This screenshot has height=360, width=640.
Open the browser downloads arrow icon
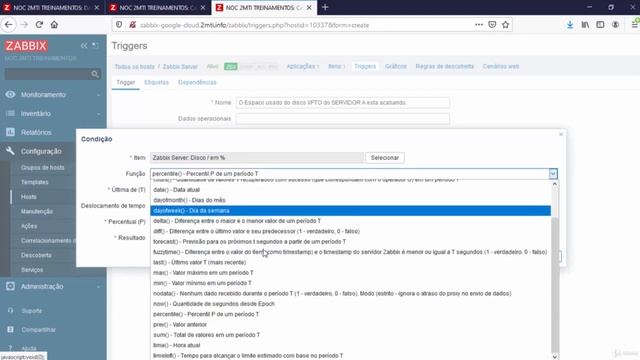coord(570,25)
